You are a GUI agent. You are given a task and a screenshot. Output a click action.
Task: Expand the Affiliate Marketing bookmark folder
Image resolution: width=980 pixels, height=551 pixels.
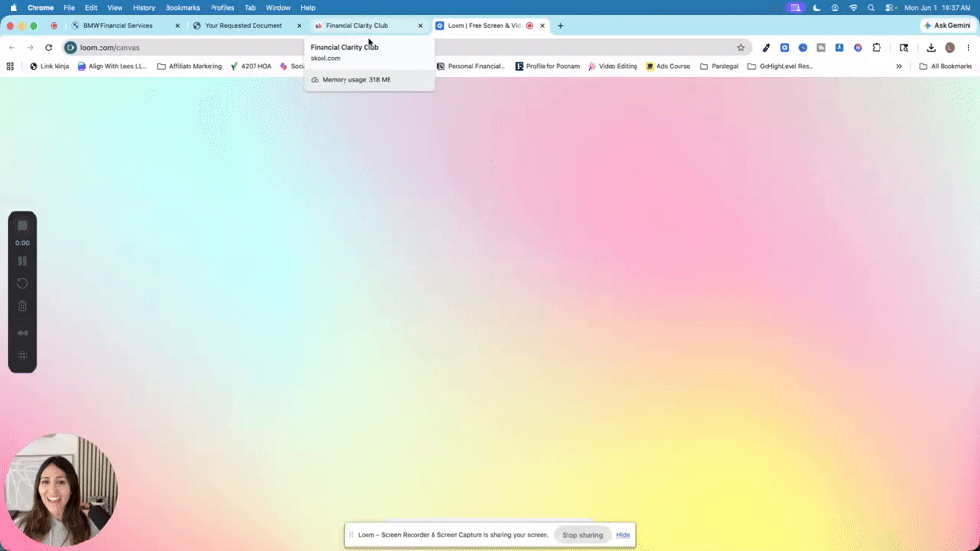pyautogui.click(x=189, y=66)
